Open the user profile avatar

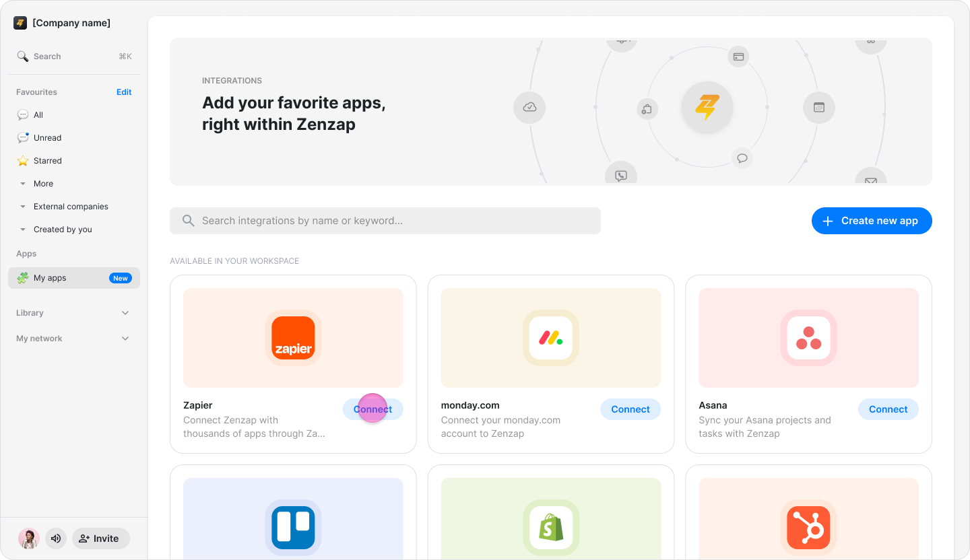tap(29, 538)
